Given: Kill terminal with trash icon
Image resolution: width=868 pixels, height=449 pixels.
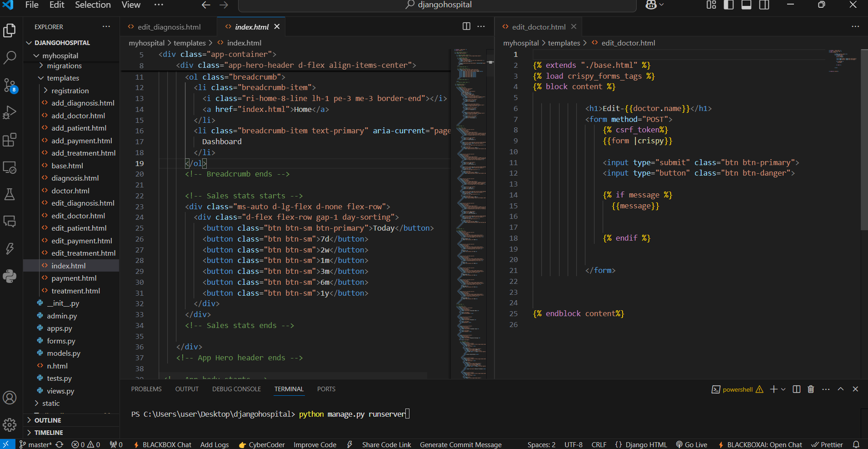Looking at the screenshot, I should point(811,389).
